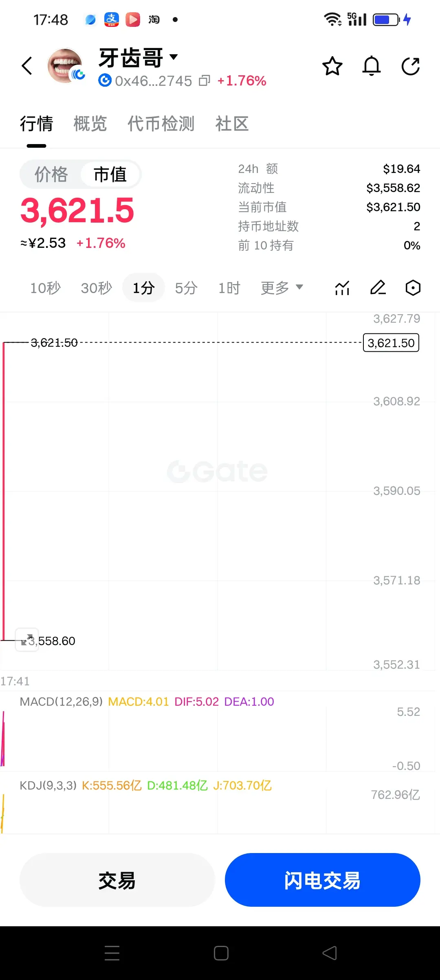Select the 10秒 chart interval
Image resolution: width=440 pixels, height=980 pixels.
(x=45, y=288)
